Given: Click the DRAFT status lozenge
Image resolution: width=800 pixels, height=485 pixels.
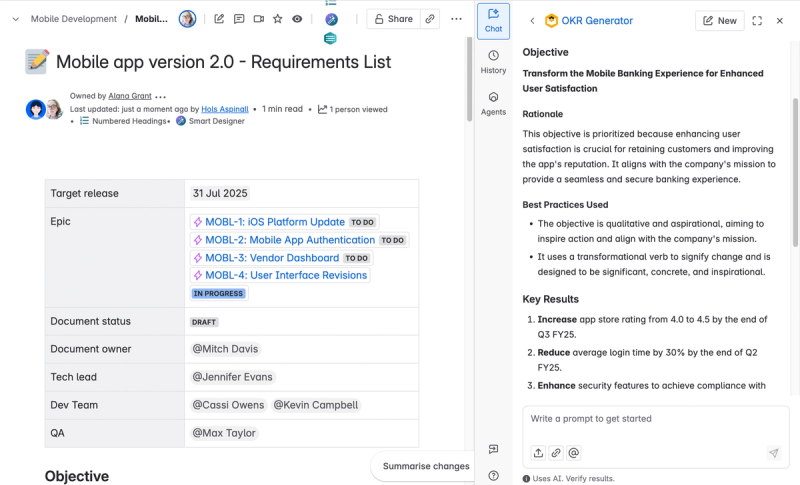Looking at the screenshot, I should coord(204,322).
